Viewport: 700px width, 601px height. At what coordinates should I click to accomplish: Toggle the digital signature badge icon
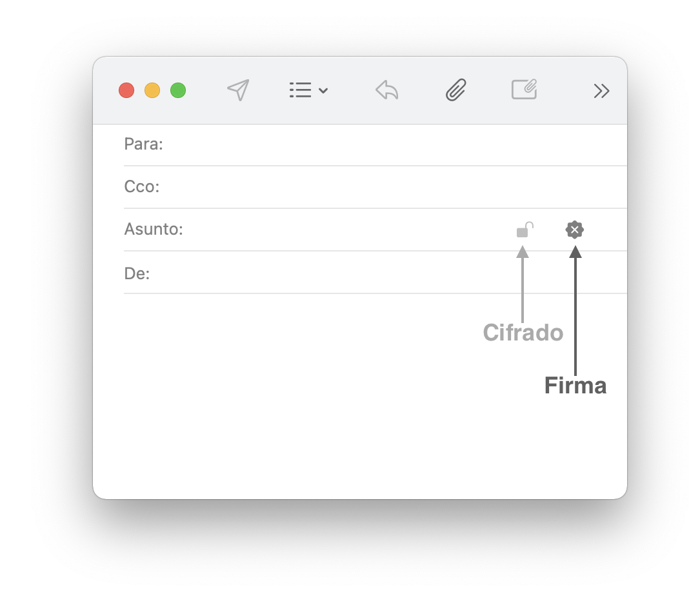click(575, 230)
